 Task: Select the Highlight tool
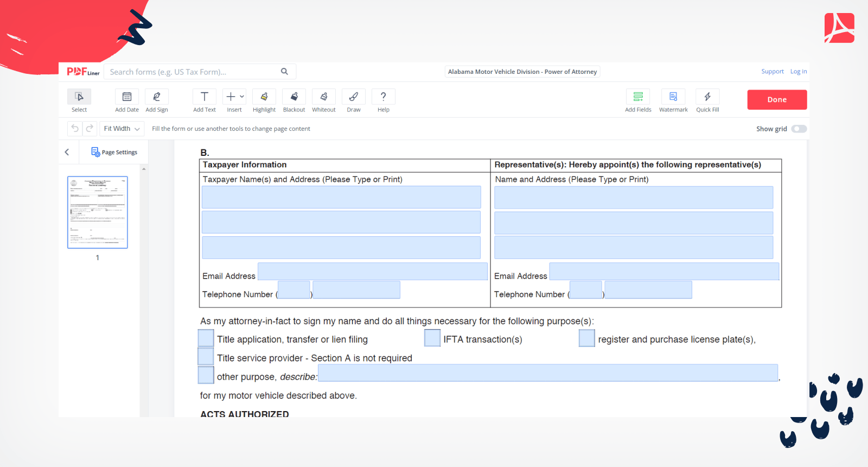[x=264, y=100]
